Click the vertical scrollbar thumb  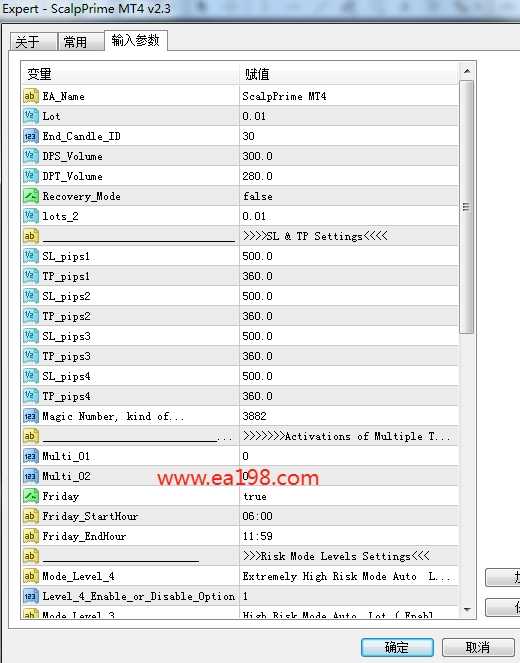(467, 207)
